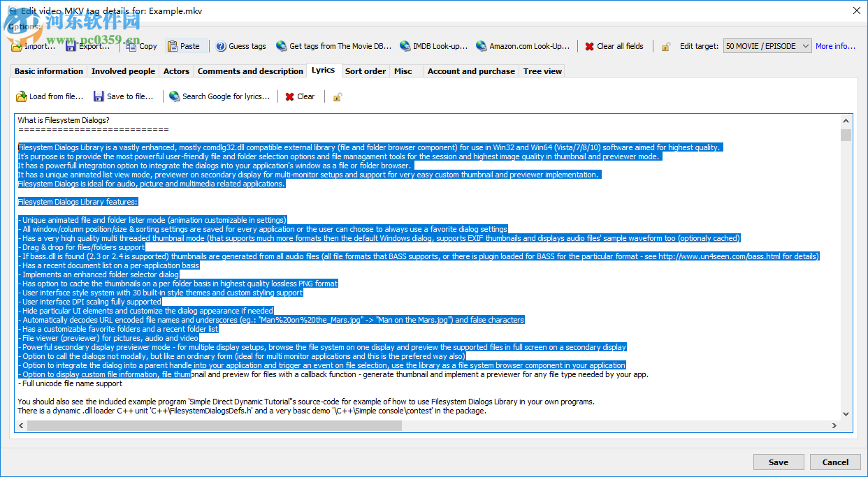Toggle the lock next to Edit target

(x=665, y=45)
